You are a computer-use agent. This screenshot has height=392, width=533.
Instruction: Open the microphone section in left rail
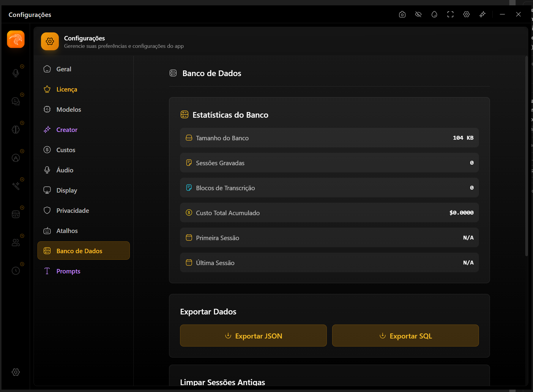[16, 73]
